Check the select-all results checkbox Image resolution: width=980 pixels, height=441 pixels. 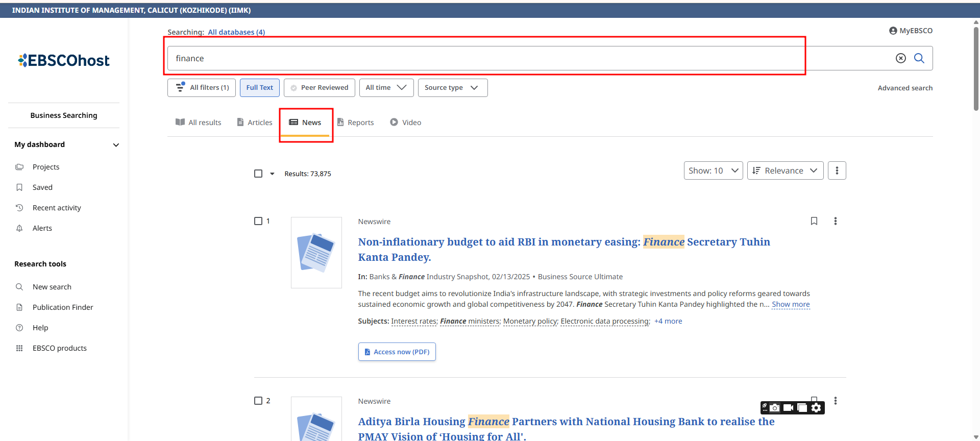(258, 174)
